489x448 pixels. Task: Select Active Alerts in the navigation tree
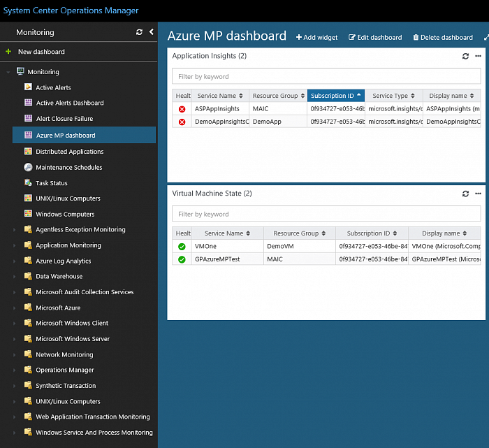tap(53, 88)
